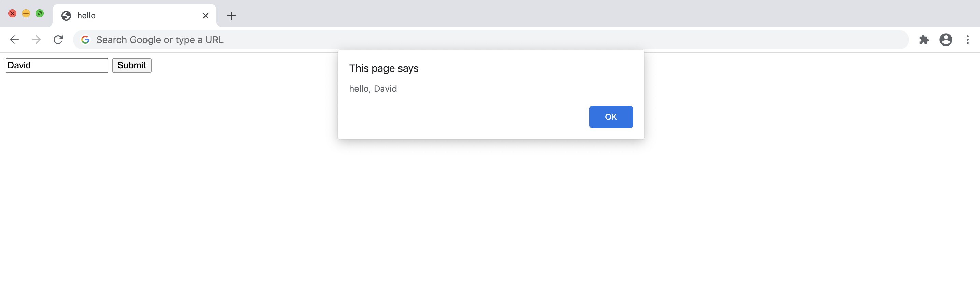Click the globe favicon on hello tab
Image resolution: width=980 pixels, height=282 pixels.
coord(66,16)
